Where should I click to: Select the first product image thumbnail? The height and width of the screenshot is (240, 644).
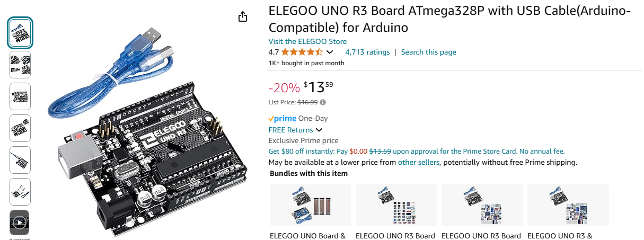pyautogui.click(x=21, y=33)
